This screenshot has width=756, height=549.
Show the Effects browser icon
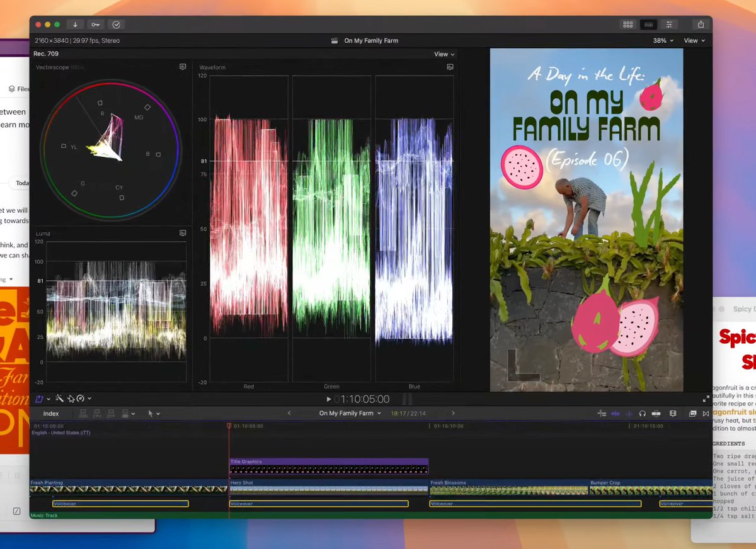pyautogui.click(x=692, y=414)
